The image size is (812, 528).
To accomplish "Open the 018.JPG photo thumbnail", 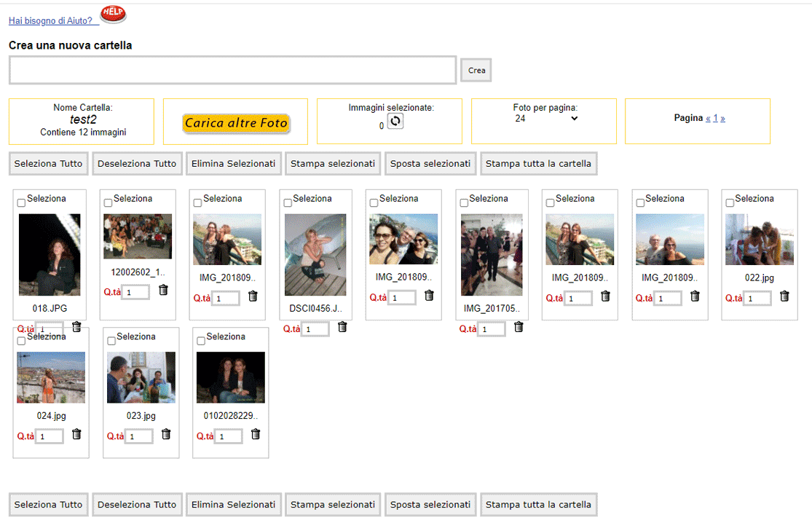I will click(50, 255).
